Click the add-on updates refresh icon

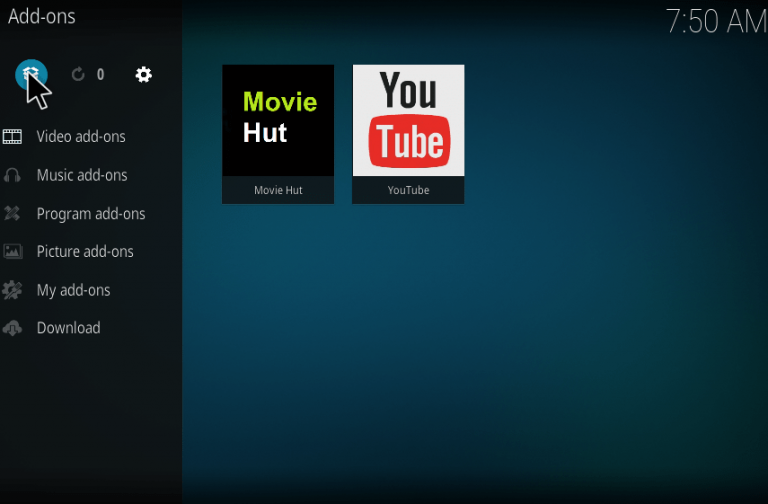click(x=78, y=74)
